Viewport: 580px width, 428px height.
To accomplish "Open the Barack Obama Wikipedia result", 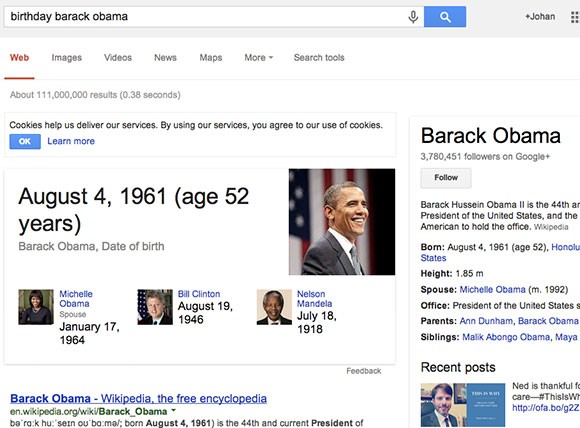I will 138,398.
